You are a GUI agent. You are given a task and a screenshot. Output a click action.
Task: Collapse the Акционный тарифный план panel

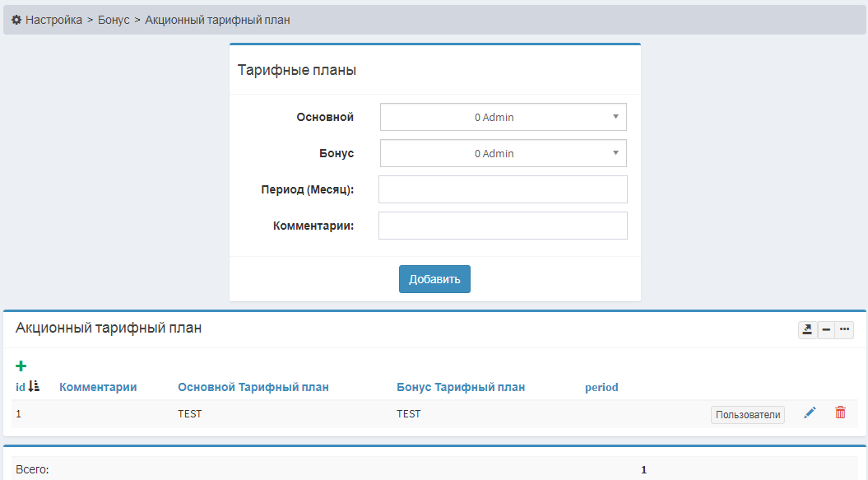click(826, 330)
